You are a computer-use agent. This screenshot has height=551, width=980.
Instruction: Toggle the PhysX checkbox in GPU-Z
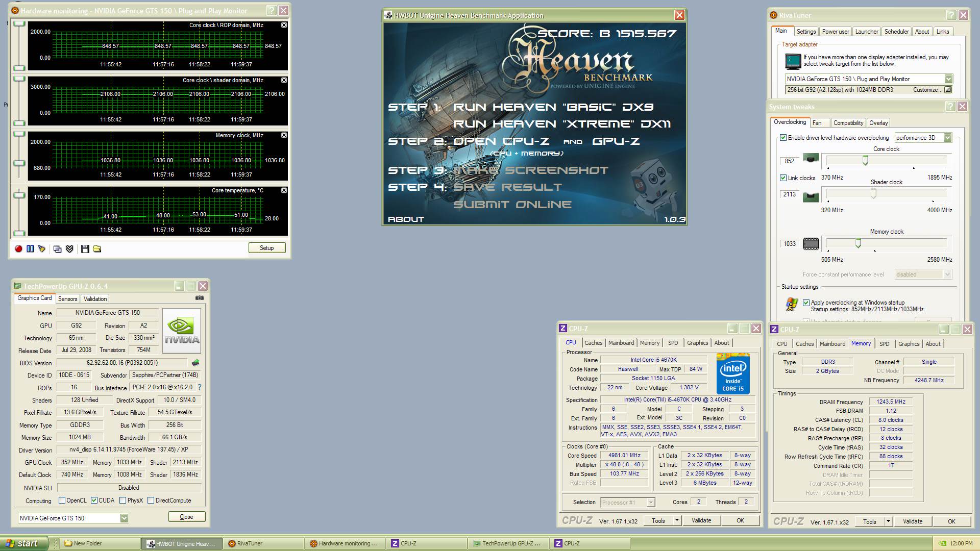point(122,500)
